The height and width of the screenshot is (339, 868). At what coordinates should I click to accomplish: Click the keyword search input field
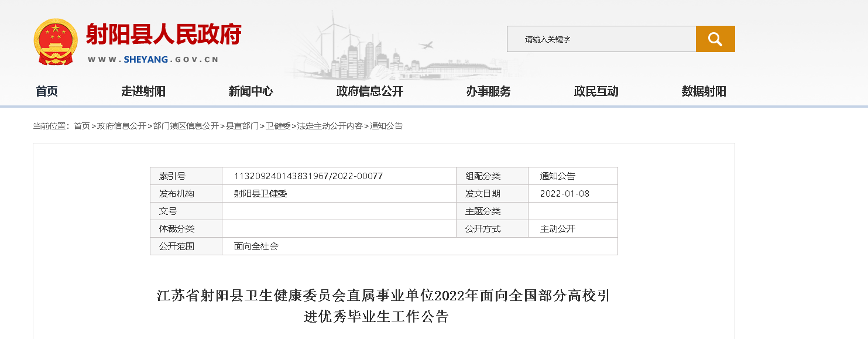(x=601, y=39)
